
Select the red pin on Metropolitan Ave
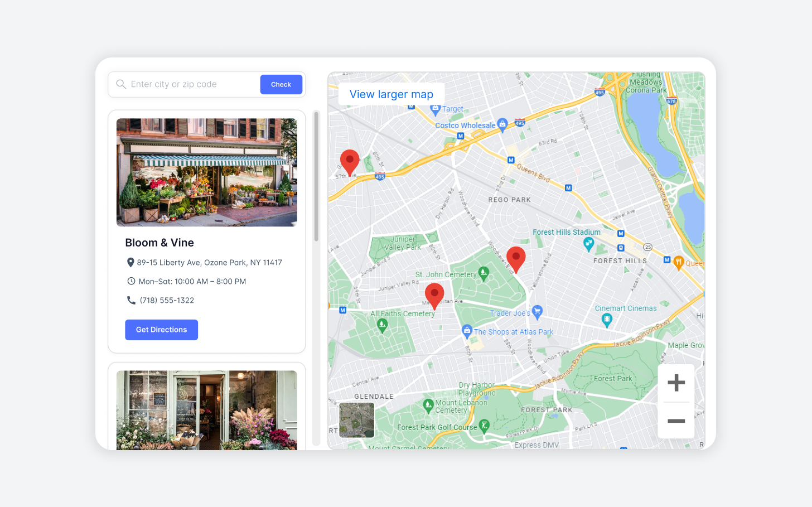[x=434, y=296]
